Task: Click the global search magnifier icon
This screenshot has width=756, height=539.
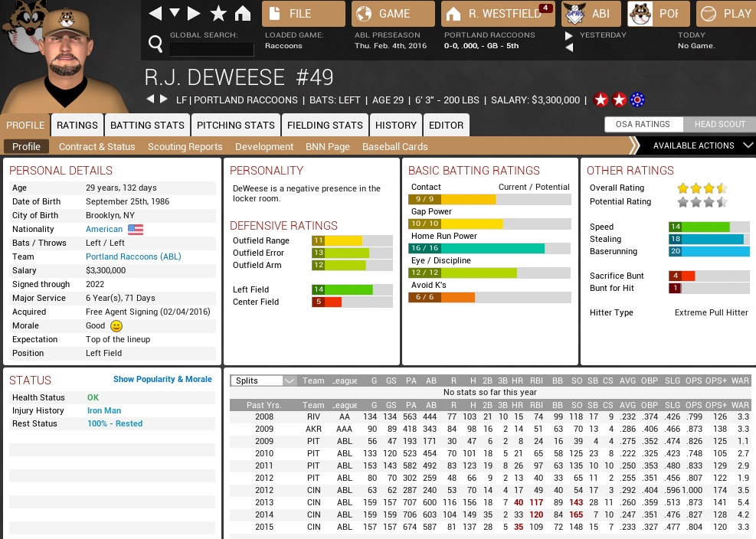Action: tap(155, 44)
